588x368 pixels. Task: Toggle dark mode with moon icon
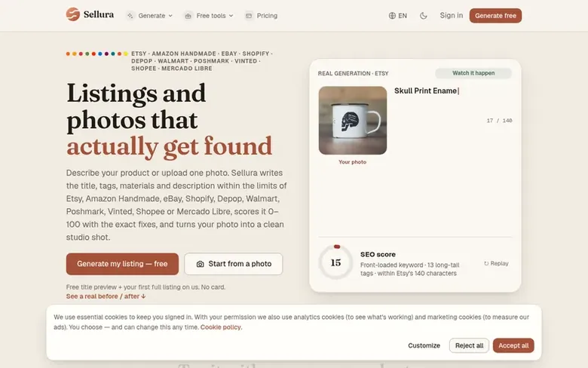coord(424,16)
